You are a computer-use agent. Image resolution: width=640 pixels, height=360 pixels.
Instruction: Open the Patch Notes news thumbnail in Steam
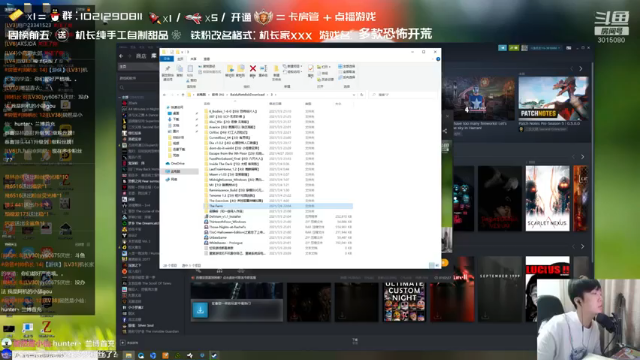(x=553, y=98)
